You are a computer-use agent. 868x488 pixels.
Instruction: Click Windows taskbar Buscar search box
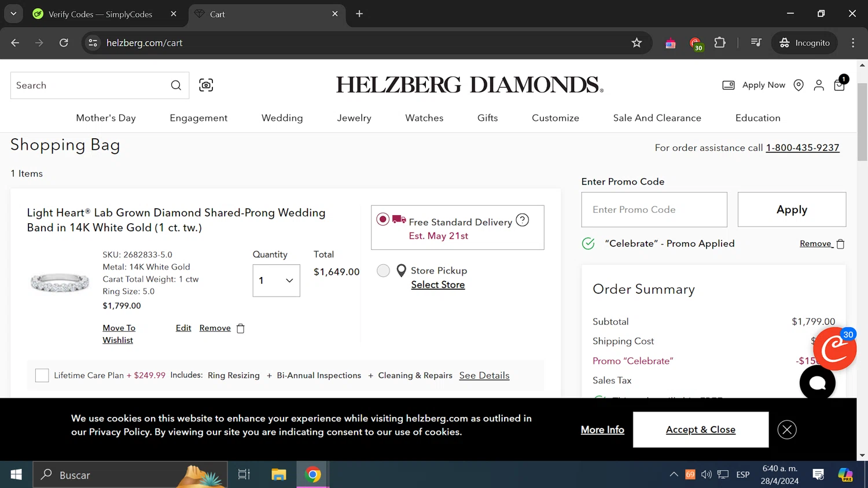[130, 475]
